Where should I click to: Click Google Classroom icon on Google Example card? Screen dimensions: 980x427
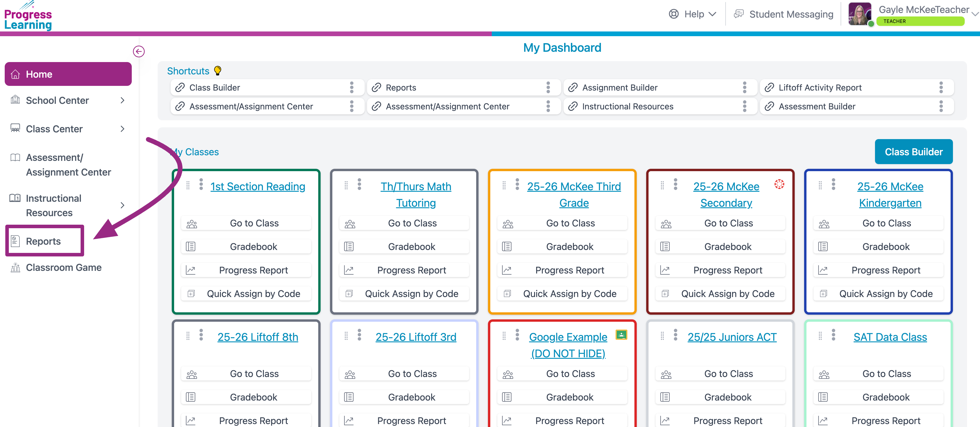(621, 335)
